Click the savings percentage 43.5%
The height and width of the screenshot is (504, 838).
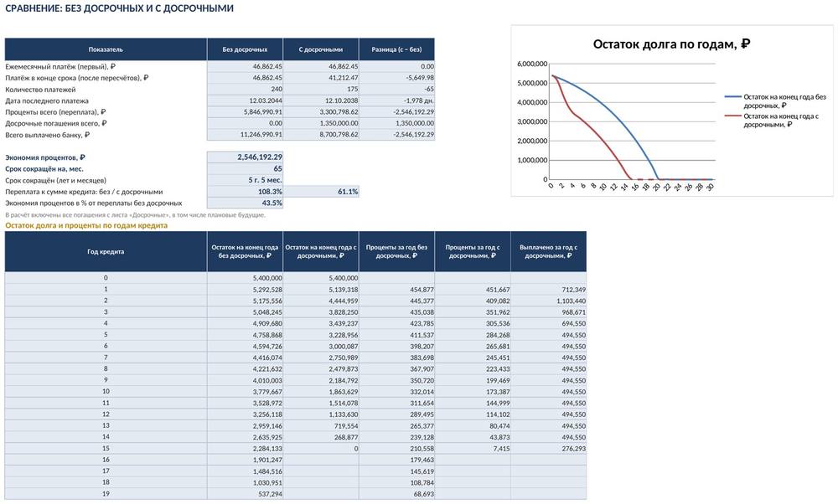(245, 203)
